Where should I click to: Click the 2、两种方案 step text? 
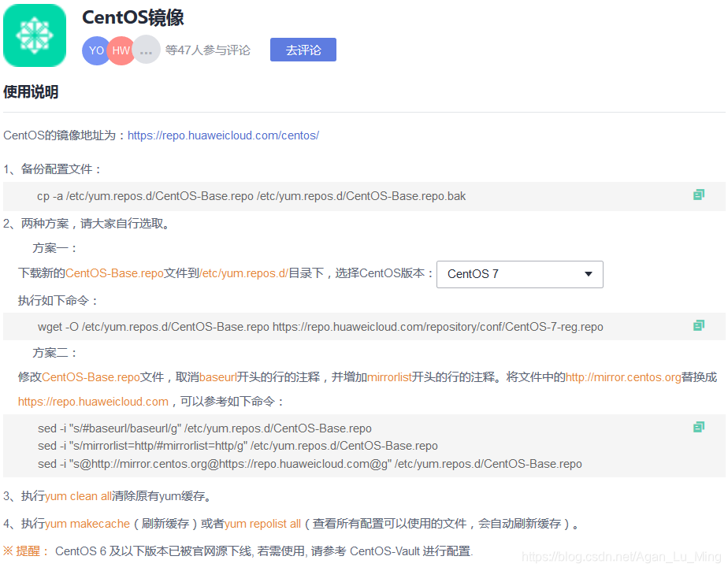pos(87,224)
